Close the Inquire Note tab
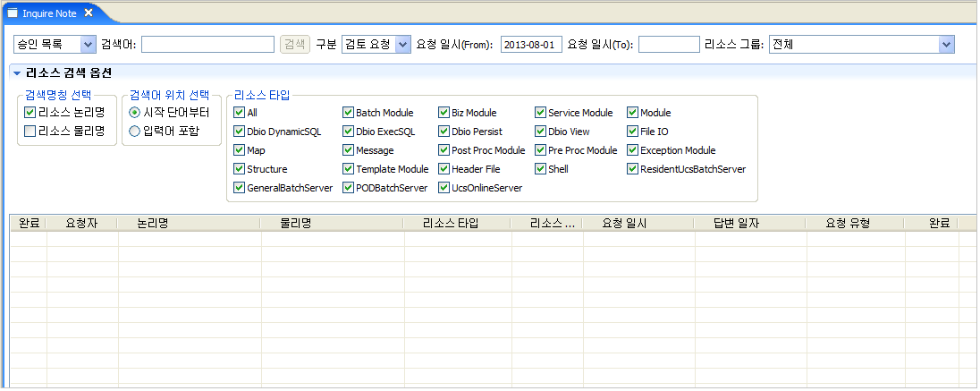The width and height of the screenshot is (980, 391). pyautogui.click(x=89, y=13)
